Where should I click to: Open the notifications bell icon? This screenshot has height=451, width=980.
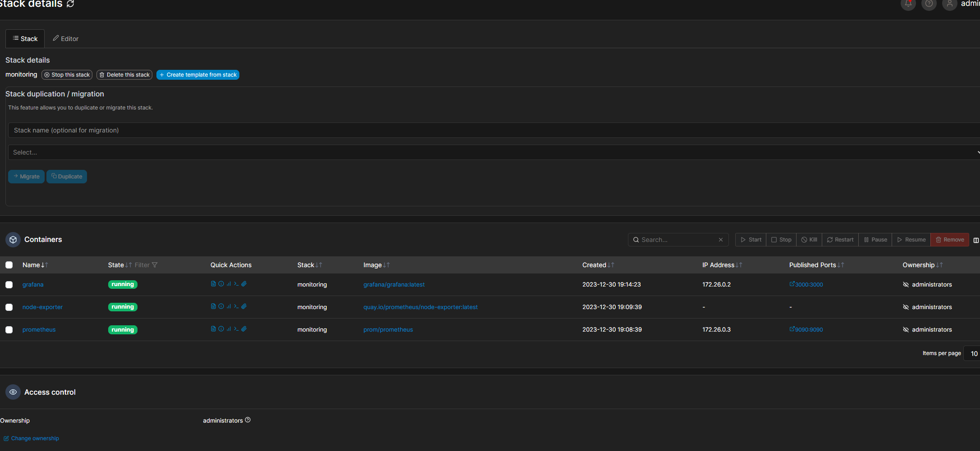[908, 4]
